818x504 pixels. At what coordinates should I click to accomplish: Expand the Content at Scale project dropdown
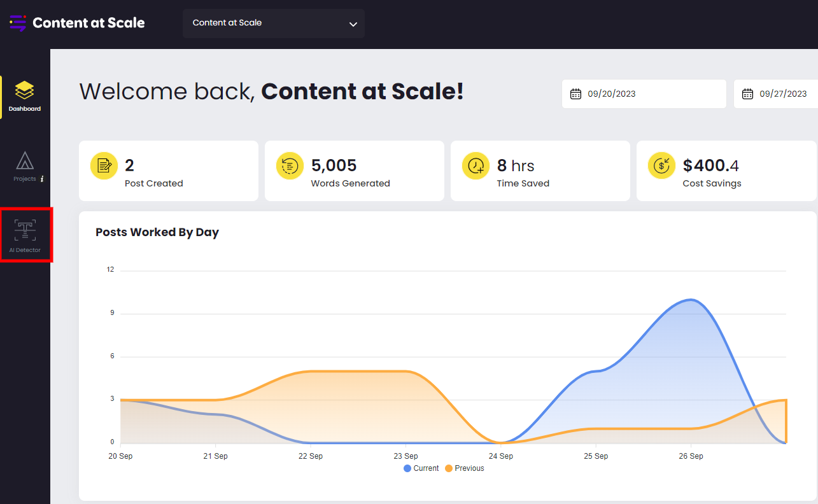tap(273, 24)
